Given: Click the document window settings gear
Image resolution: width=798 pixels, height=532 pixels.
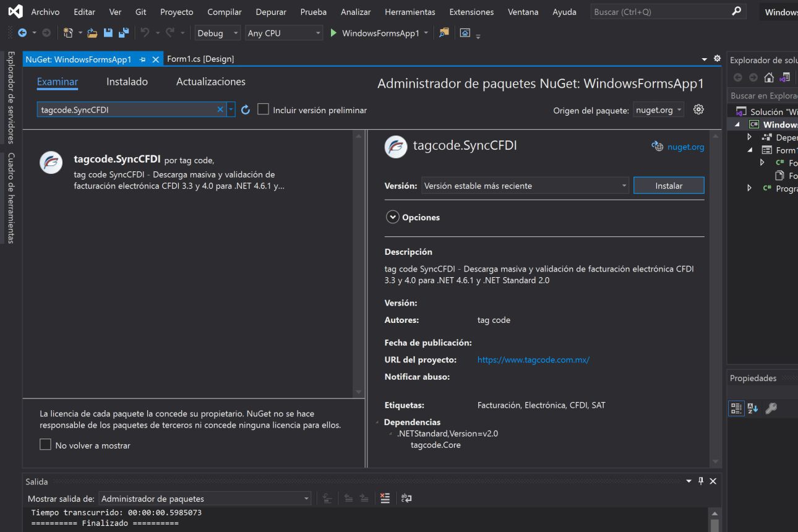Looking at the screenshot, I should [x=717, y=58].
